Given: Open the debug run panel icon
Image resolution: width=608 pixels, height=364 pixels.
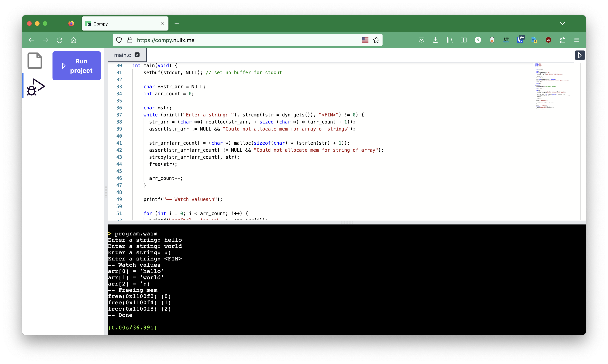Looking at the screenshot, I should pos(35,87).
